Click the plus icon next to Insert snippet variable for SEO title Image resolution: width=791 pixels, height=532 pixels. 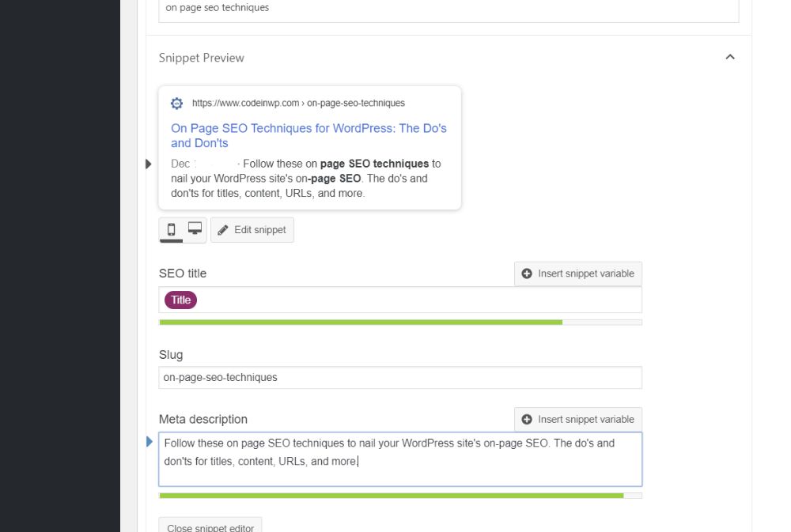[527, 274]
